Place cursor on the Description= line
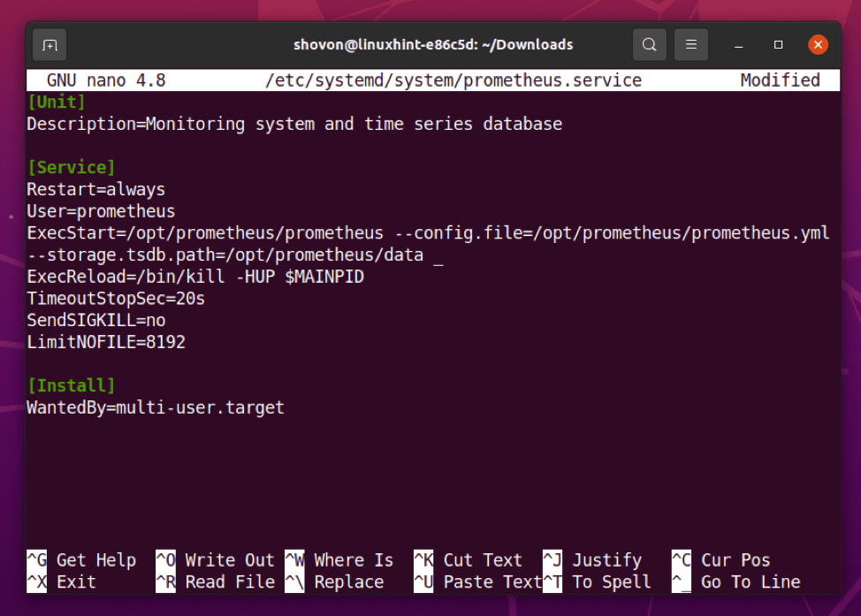Screen dimensions: 861x616 click(x=294, y=124)
